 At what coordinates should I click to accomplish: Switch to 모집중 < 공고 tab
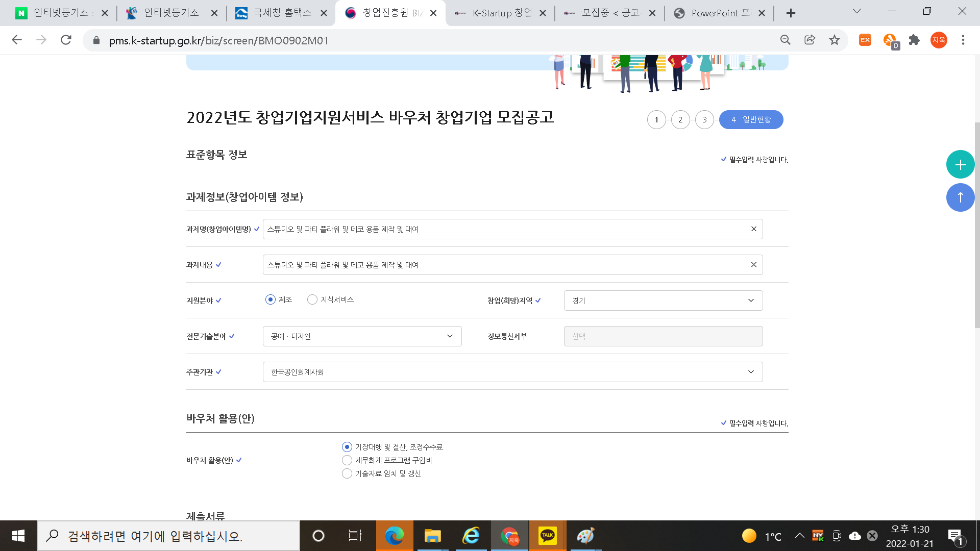(610, 13)
